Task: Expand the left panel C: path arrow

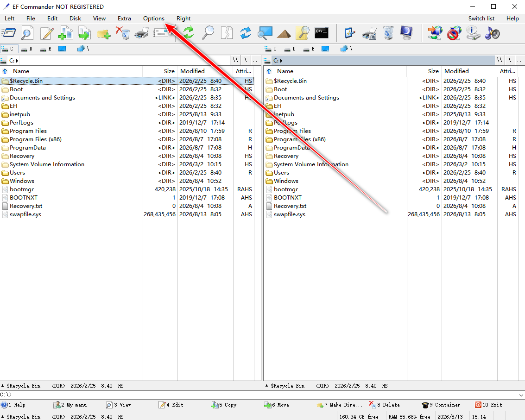Action: tap(17, 61)
